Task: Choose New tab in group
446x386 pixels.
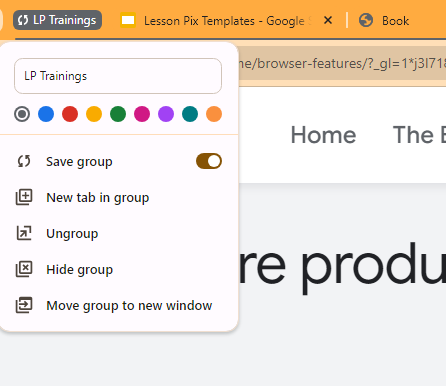Action: pos(119,197)
